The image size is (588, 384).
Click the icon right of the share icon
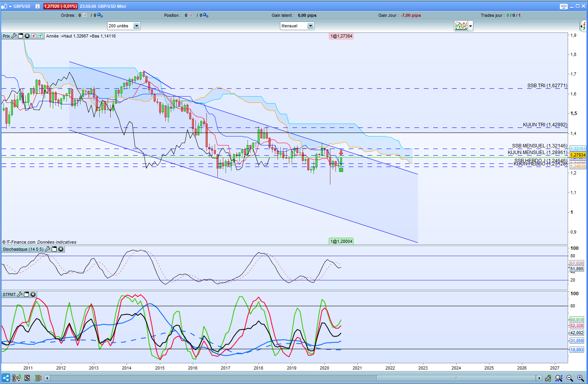pos(16,378)
